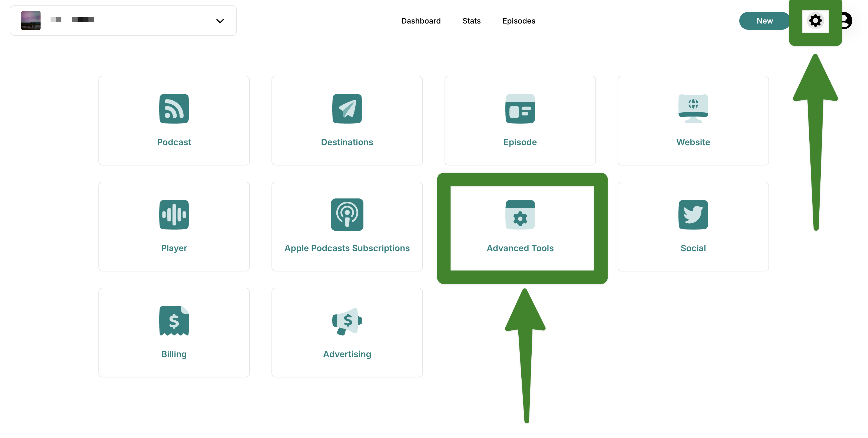Open the user account profile icon

846,21
